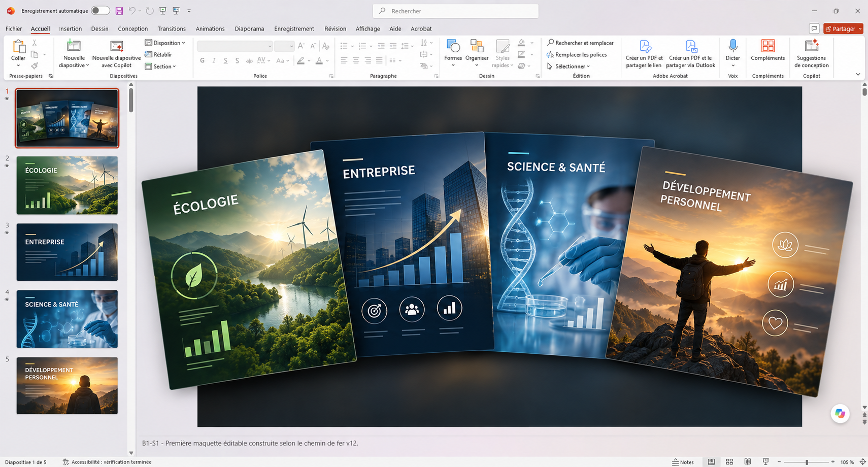
Task: Open the Section dropdown
Action: 160,66
